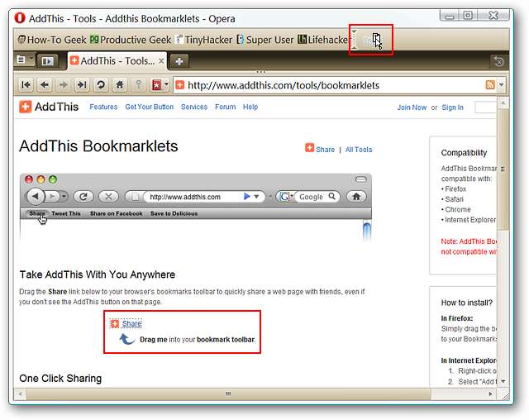This screenshot has width=529, height=420.
Task: Click the Sign In link
Action: click(x=452, y=107)
